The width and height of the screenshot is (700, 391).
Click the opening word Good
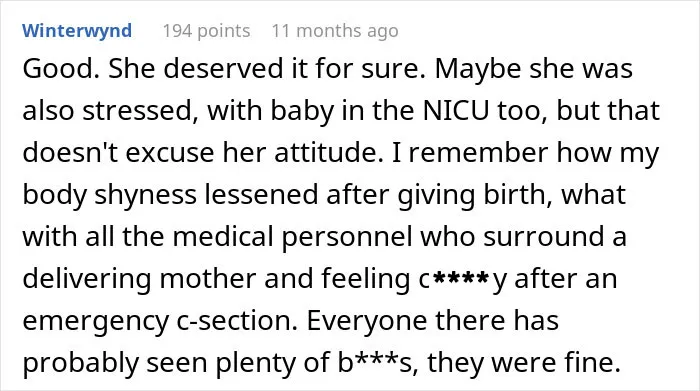61,69
